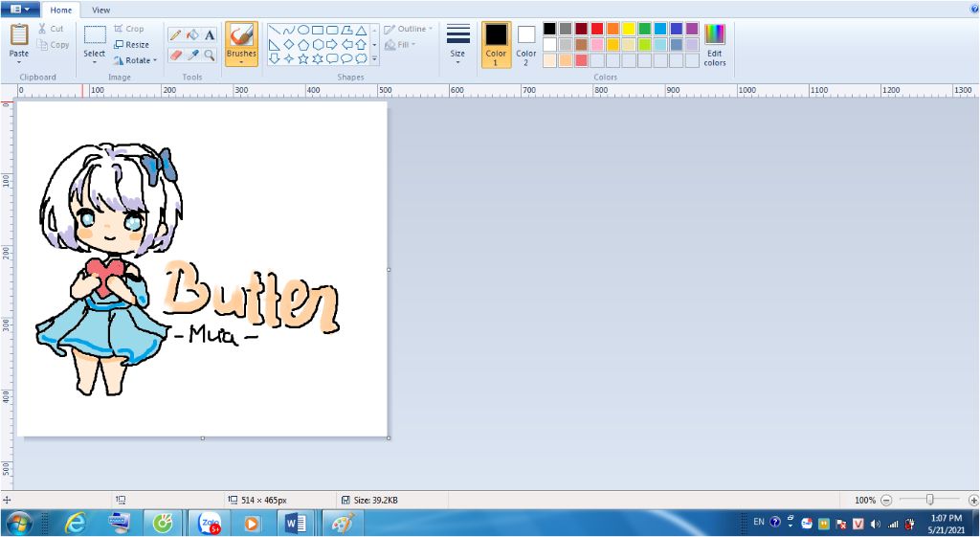This screenshot has height=537, width=980.
Task: Activate the Color 2 background box
Action: [x=526, y=44]
